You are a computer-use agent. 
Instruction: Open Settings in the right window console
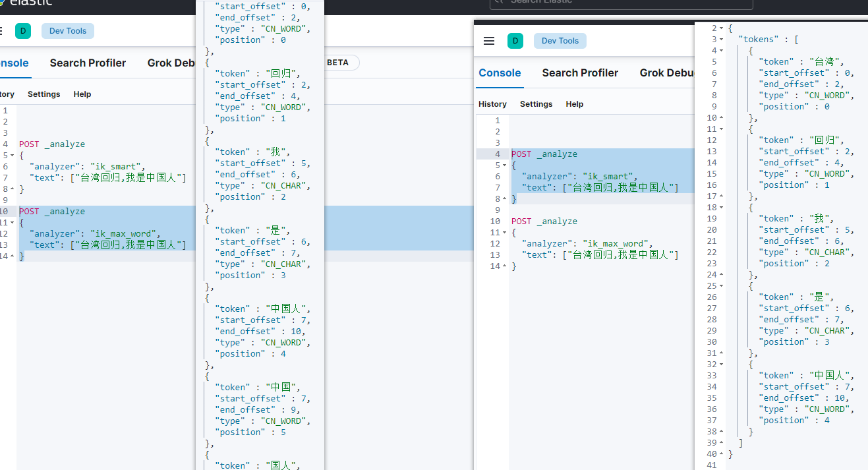536,104
